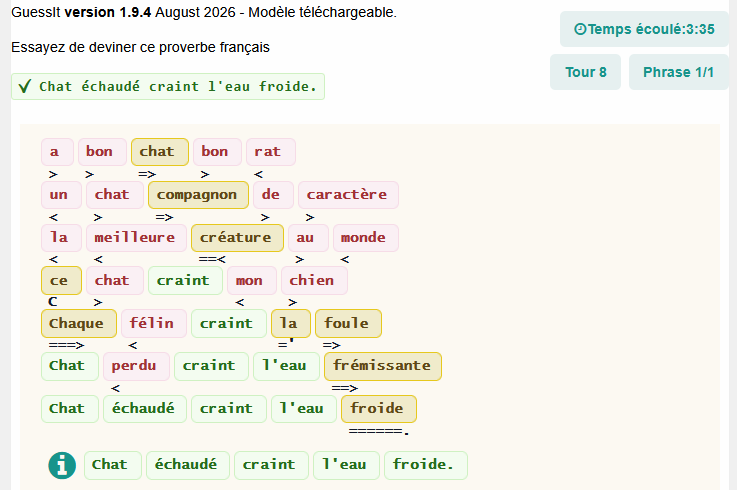
Task: Click the green checkmark beside the solved proverb
Action: click(x=24, y=87)
